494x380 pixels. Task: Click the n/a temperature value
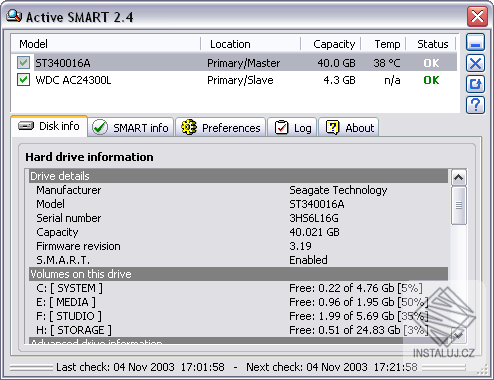pyautogui.click(x=392, y=80)
